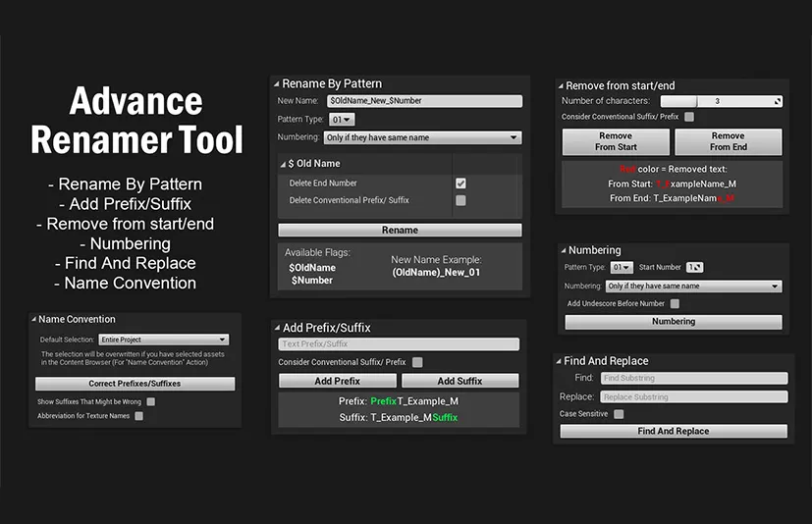The height and width of the screenshot is (524, 812).
Task: Click the Number of characters slider
Action: point(722,101)
